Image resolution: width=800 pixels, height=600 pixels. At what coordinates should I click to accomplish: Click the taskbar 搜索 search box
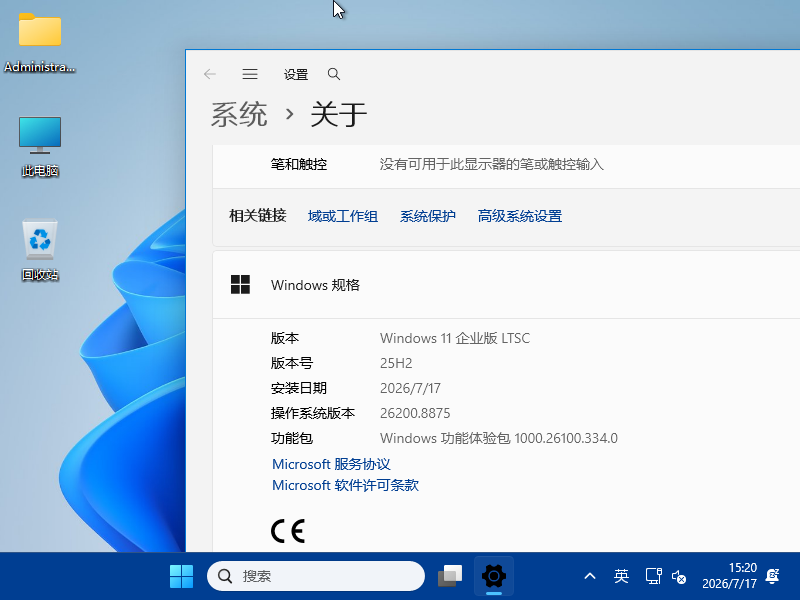click(316, 576)
